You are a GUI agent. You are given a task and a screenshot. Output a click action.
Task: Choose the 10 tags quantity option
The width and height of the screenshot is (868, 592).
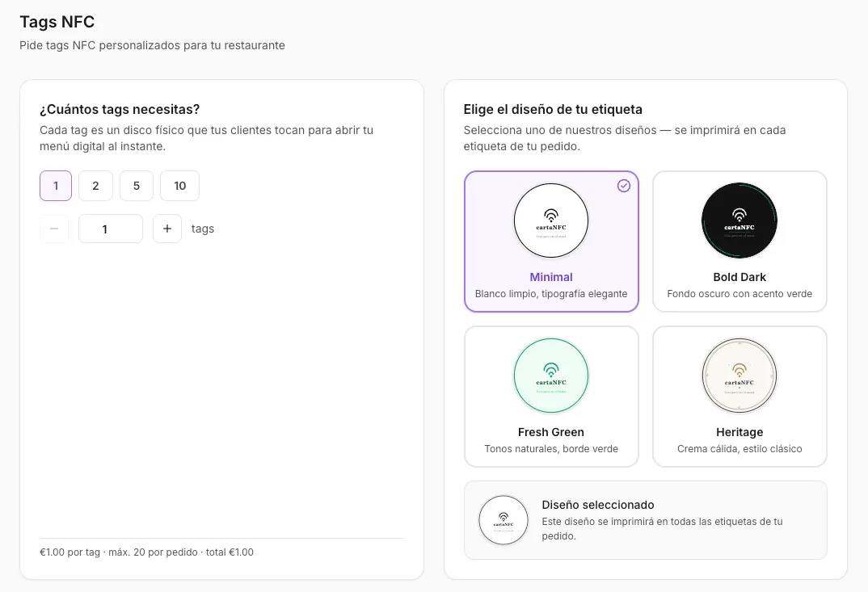click(x=179, y=185)
